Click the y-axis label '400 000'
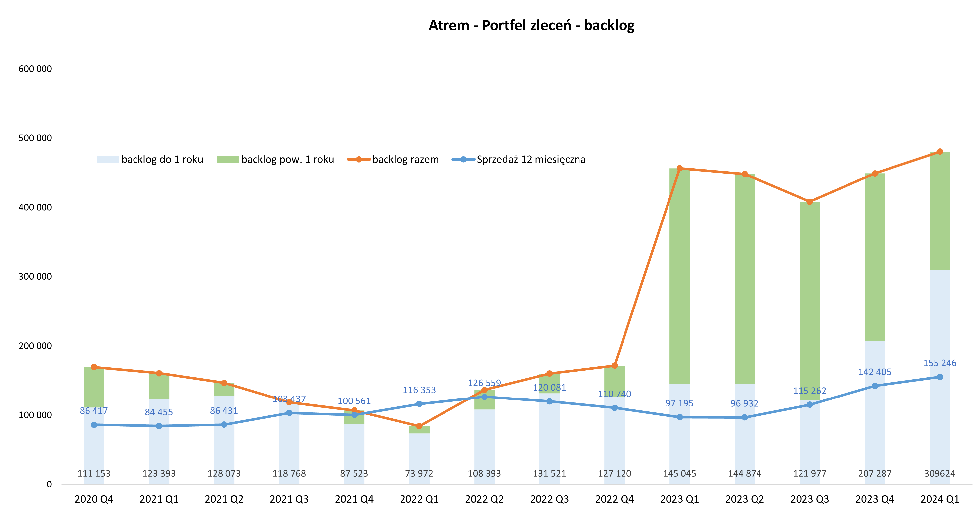 click(x=35, y=207)
